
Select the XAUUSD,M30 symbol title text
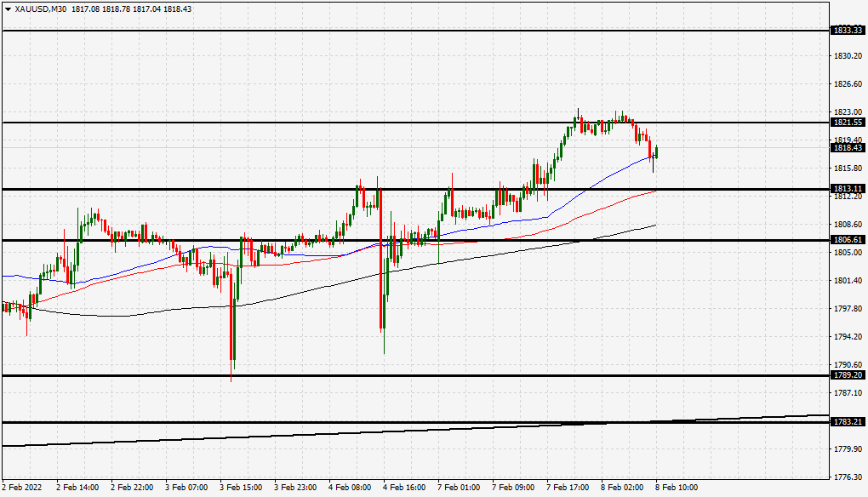point(41,9)
